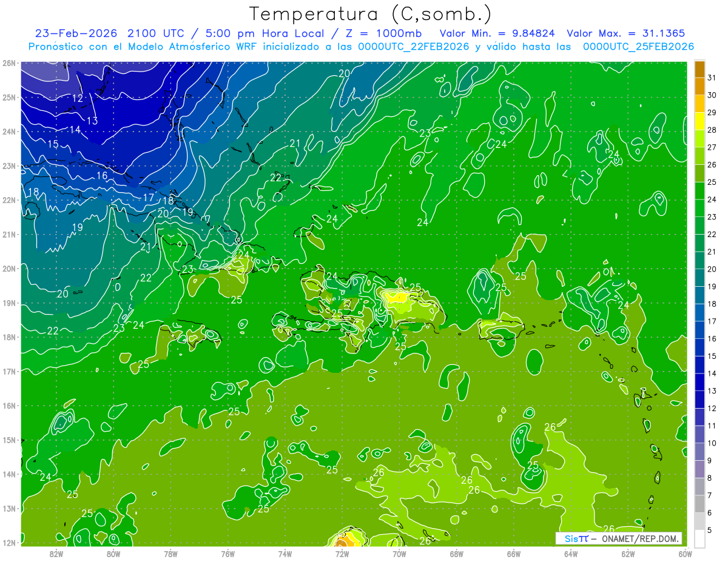Click the 'Valor Max. = 31.1365' text

(x=626, y=33)
